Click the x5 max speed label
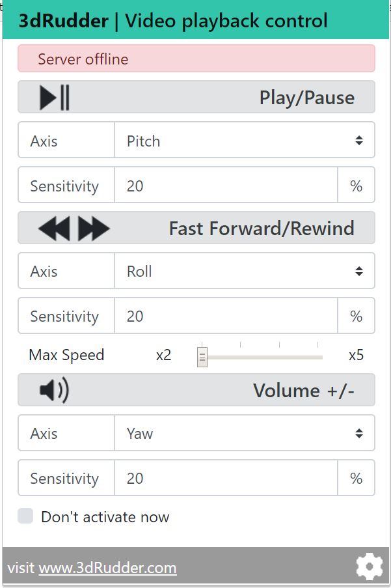This screenshot has width=391, height=588. coord(356,355)
